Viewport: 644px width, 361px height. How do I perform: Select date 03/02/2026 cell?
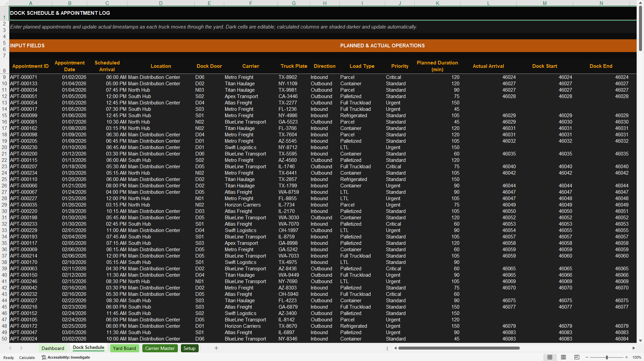[69, 339]
